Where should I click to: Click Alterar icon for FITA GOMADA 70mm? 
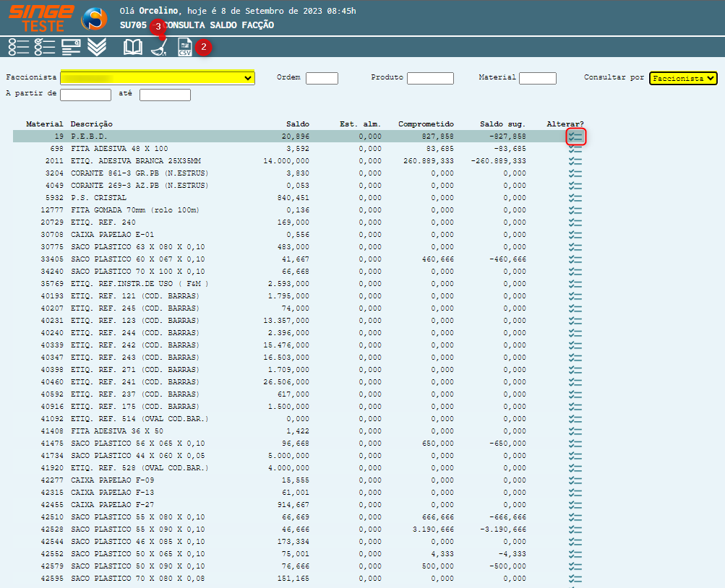click(x=575, y=210)
